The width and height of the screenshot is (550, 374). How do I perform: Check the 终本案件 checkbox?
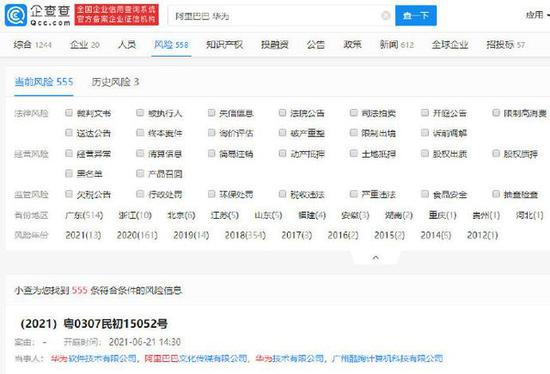(x=140, y=133)
